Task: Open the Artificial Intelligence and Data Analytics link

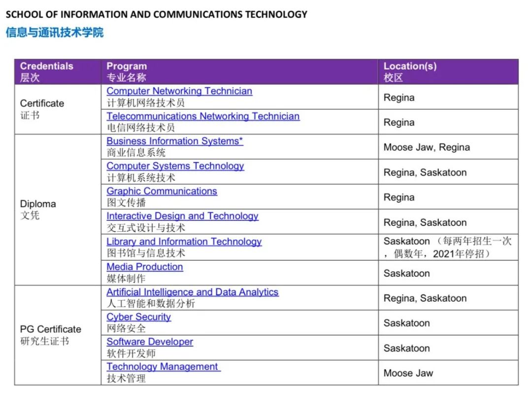Action: 193,292
